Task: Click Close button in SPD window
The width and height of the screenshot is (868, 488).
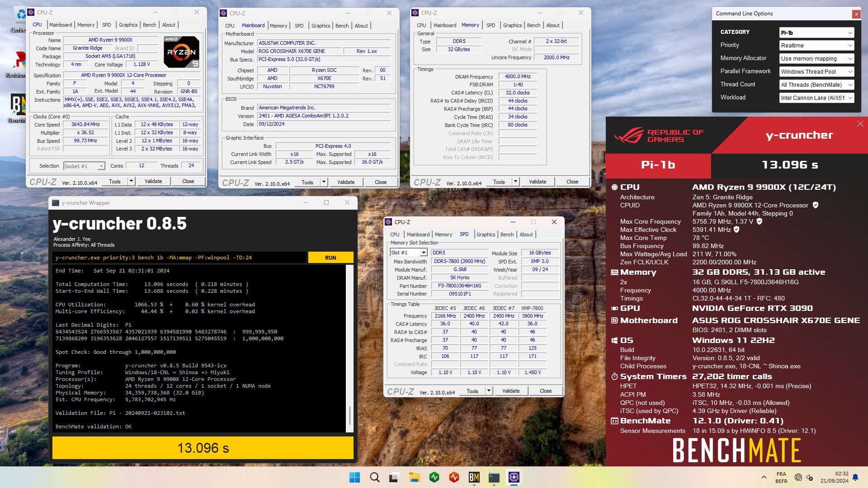Action: 546,391
